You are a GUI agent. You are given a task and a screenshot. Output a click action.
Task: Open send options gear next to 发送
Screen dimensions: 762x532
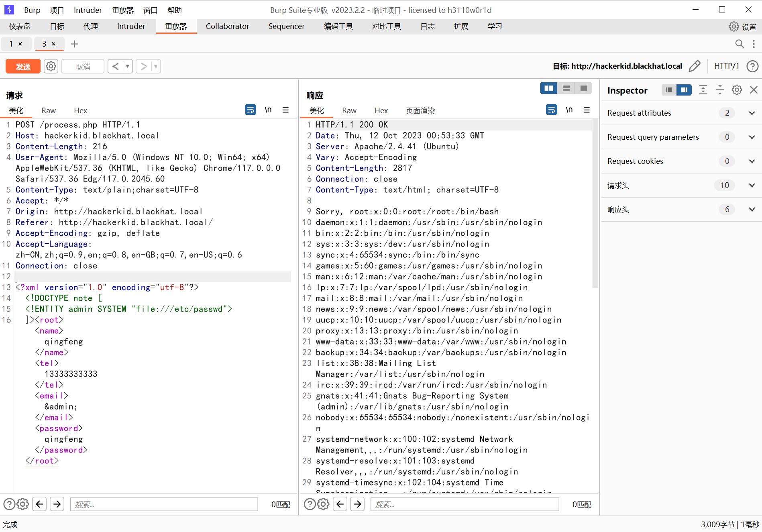point(51,66)
